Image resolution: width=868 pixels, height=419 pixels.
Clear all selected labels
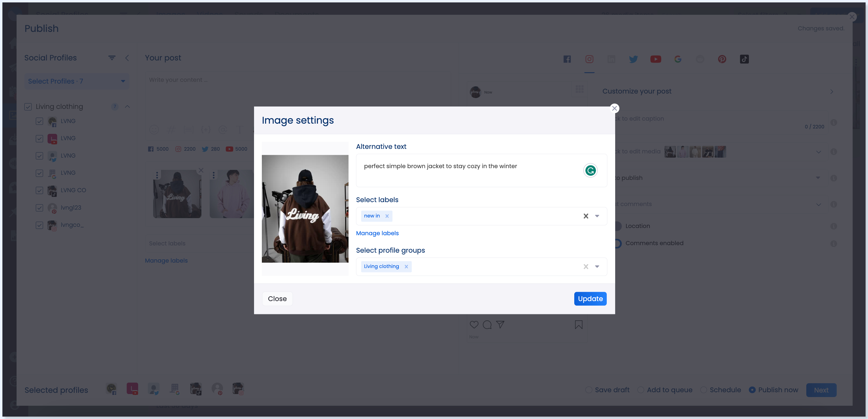click(586, 216)
